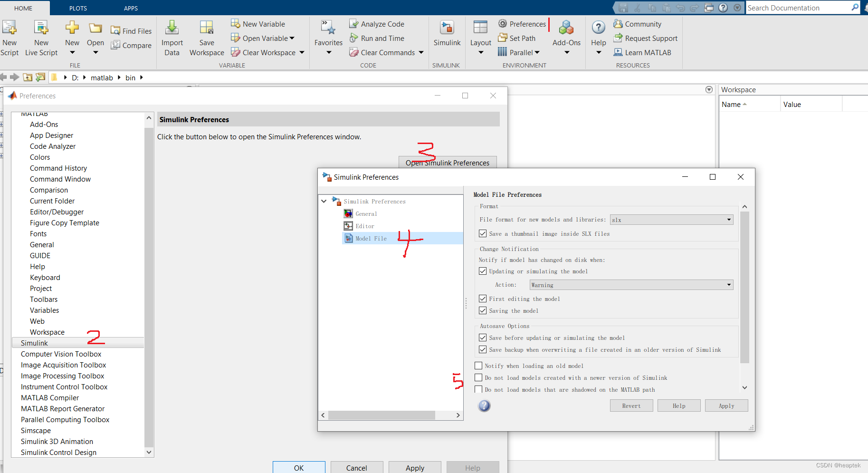Viewport: 868px width, 473px height.
Task: Click Run and Time tool
Action: [377, 38]
